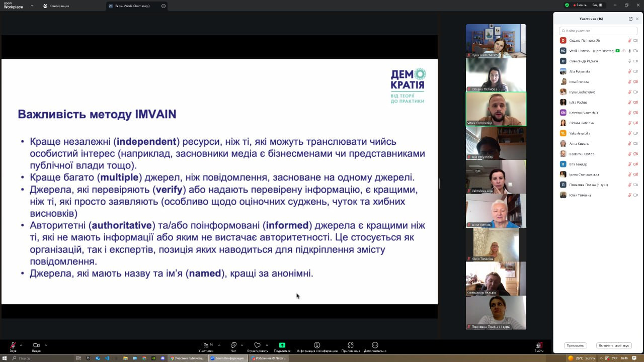Viewport: 644px width, 362px height.
Task: Click Alla Polyanska's muted microphone icon
Action: click(x=629, y=71)
